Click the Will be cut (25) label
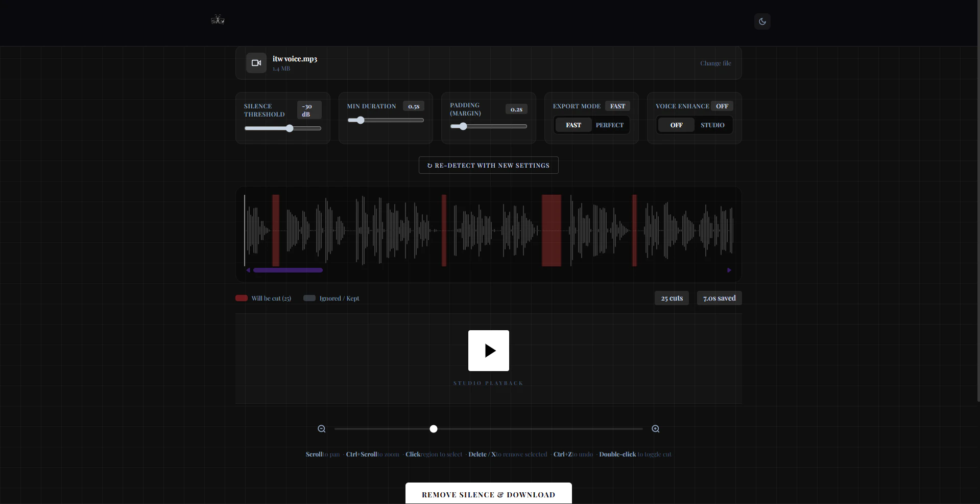 pyautogui.click(x=271, y=299)
